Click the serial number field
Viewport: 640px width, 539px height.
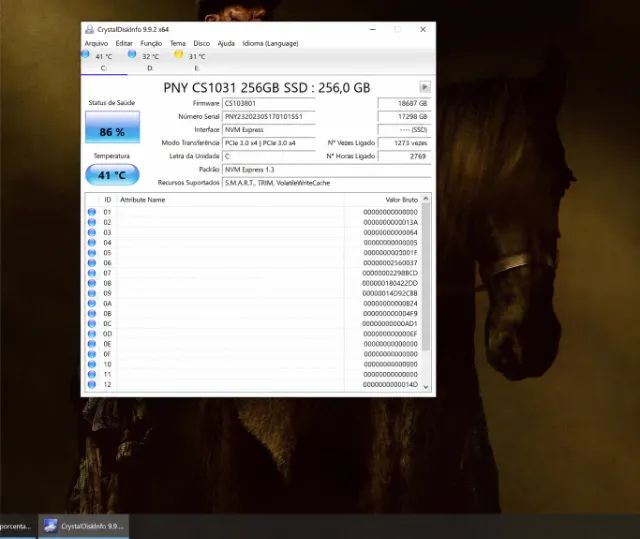pyautogui.click(x=268, y=116)
